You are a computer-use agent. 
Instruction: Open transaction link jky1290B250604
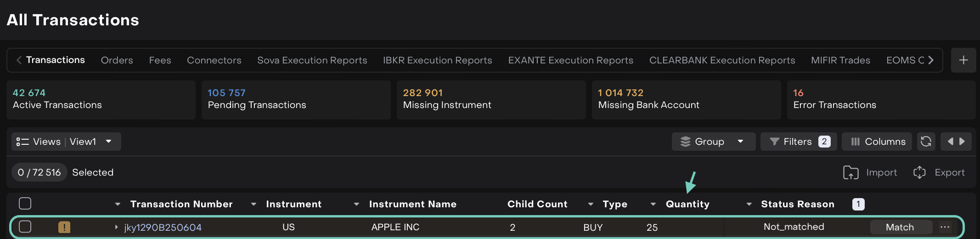163,228
